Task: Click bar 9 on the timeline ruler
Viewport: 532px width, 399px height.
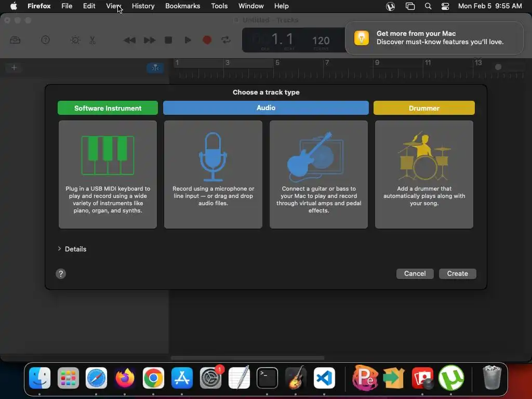Action: [377, 63]
